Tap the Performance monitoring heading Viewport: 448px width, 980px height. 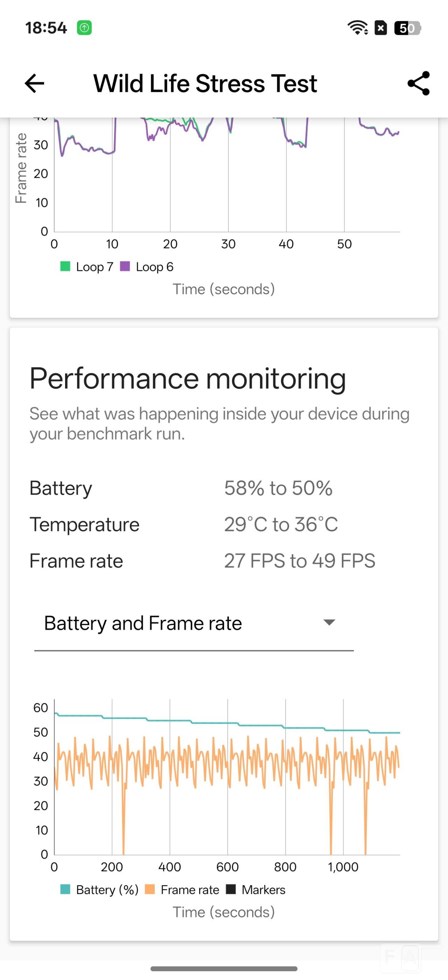(188, 379)
